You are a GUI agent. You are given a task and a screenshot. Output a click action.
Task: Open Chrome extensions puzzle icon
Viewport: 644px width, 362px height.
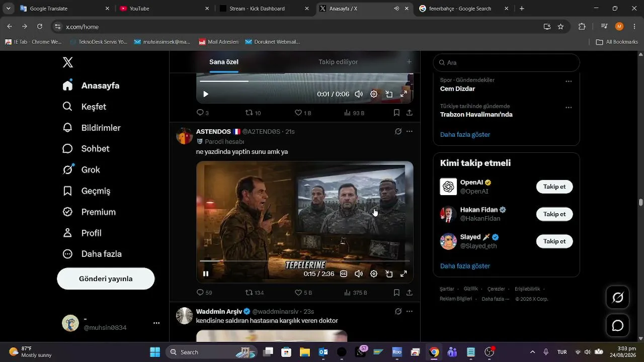click(582, 27)
